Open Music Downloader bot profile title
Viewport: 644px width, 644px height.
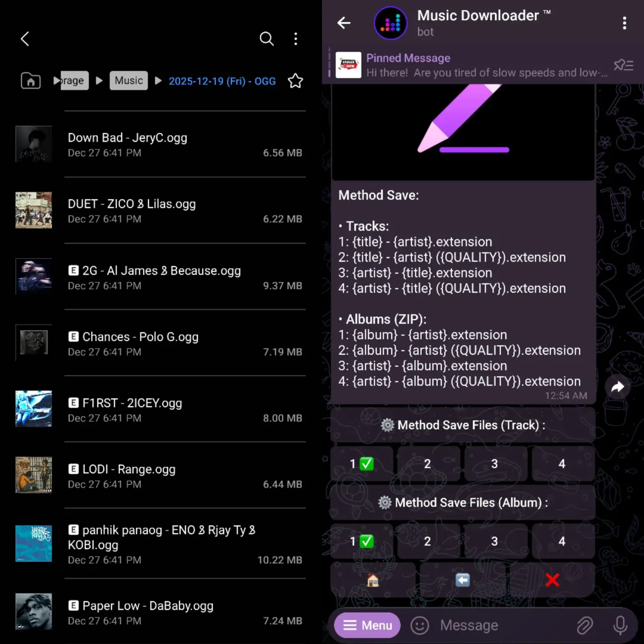pos(484,16)
